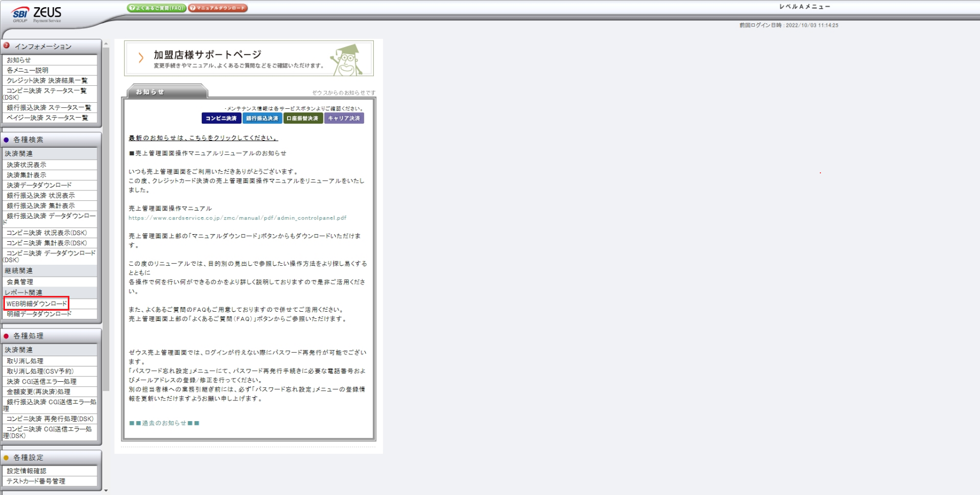The width and height of the screenshot is (980, 495).
Task: Open 設定情報確認 in the sidebar
Action: click(26, 470)
